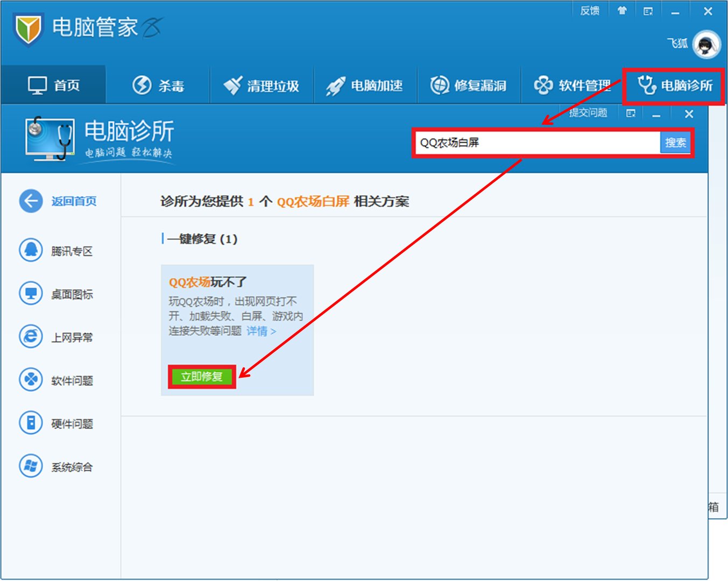Click the 飞狐 user avatar

click(706, 44)
